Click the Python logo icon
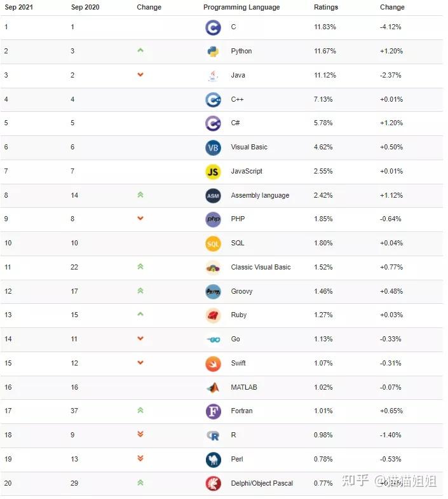 [213, 51]
